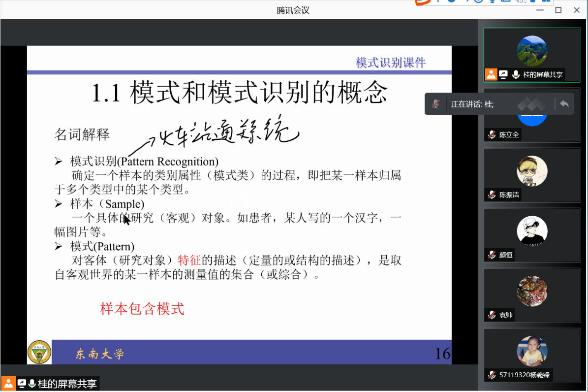588x392 pixels.
Task: Click muted mic icon next to 陈立全
Action: 492,134
